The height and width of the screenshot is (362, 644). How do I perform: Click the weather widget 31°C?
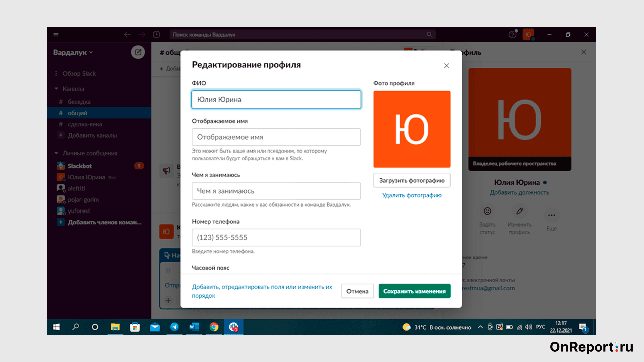pyautogui.click(x=437, y=327)
